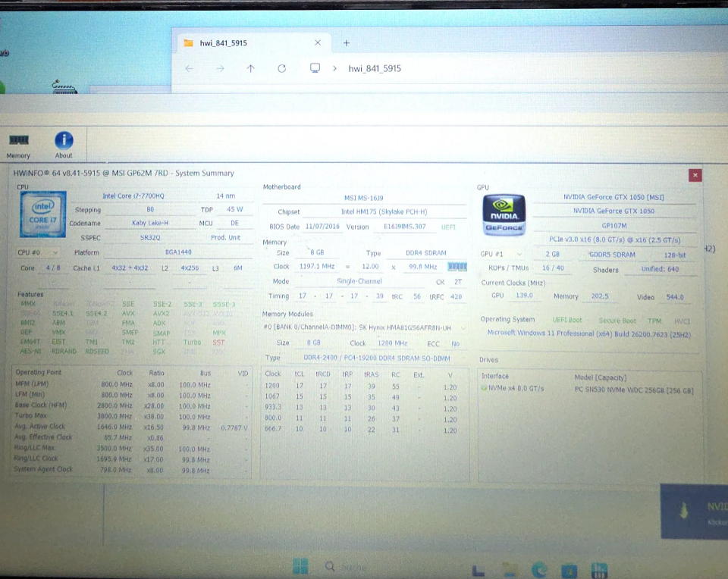
Task: Click the Intel Core i7-7700HQ name field
Action: 133,196
